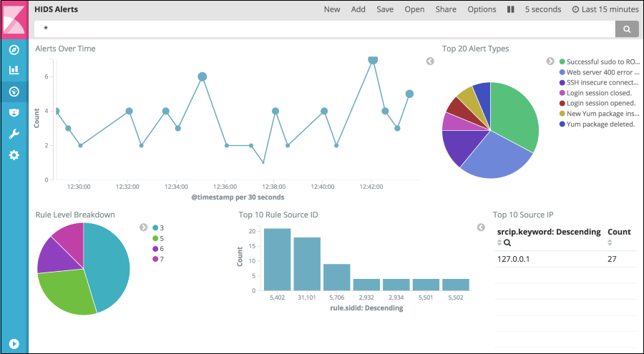This screenshot has height=354, width=644.
Task: Click the green 'Successful sudo' legend color dot
Action: tap(562, 62)
